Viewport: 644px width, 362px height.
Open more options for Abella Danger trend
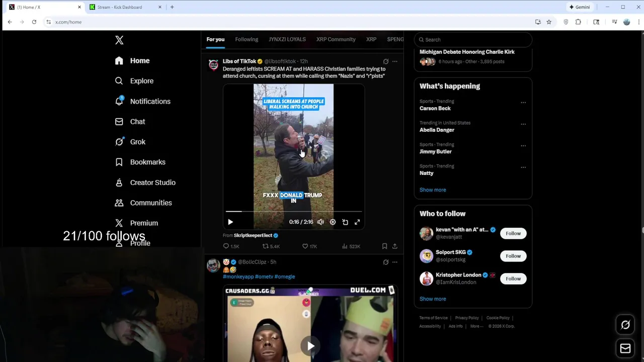(x=523, y=124)
